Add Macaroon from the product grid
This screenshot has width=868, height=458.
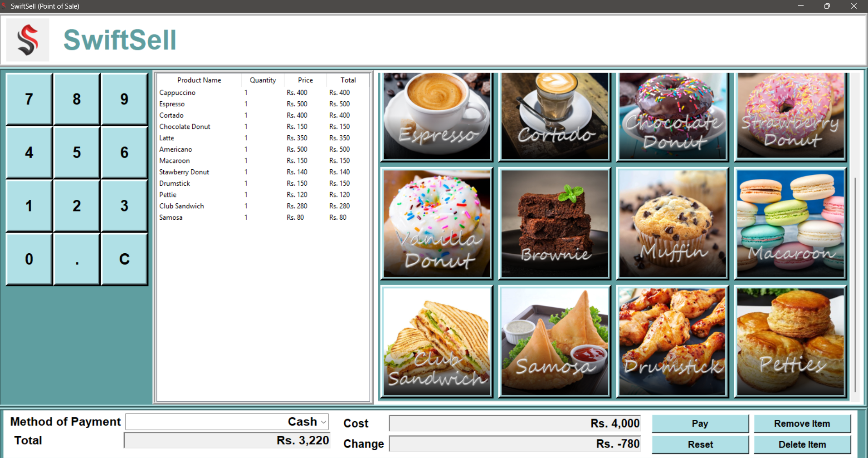pyautogui.click(x=790, y=223)
